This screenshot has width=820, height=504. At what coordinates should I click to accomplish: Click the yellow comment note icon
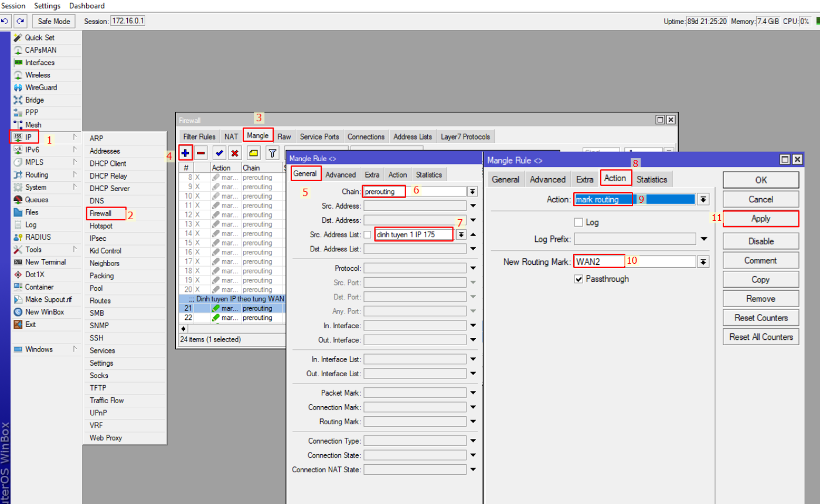point(253,153)
